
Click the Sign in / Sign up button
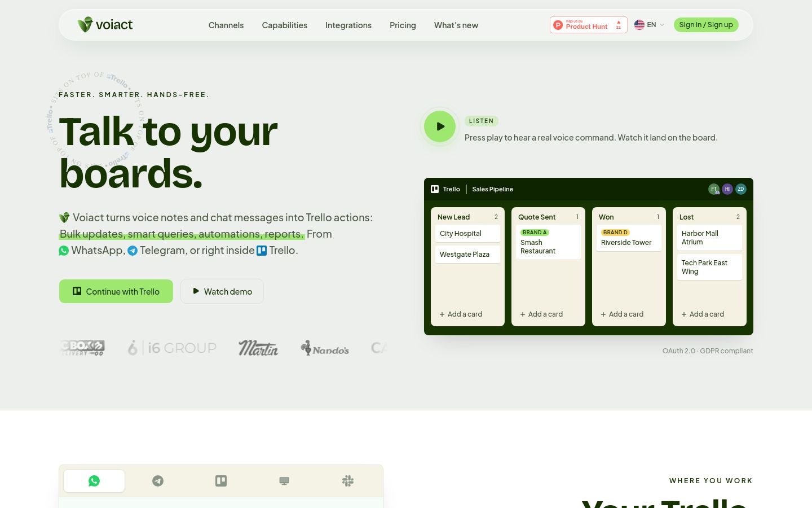[x=706, y=25]
